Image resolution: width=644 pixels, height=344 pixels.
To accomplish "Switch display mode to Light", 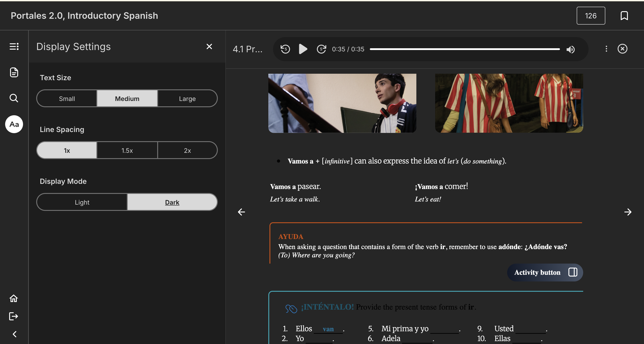I will click(x=82, y=202).
